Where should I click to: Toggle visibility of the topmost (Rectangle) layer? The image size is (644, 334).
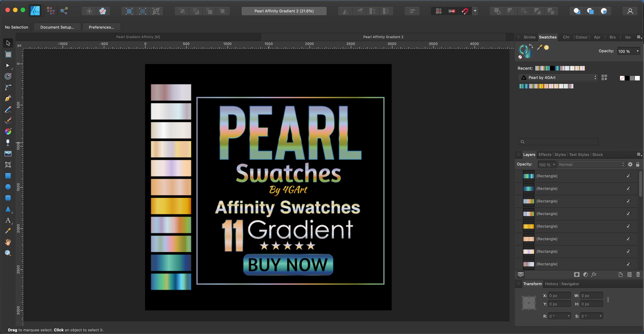tap(628, 176)
